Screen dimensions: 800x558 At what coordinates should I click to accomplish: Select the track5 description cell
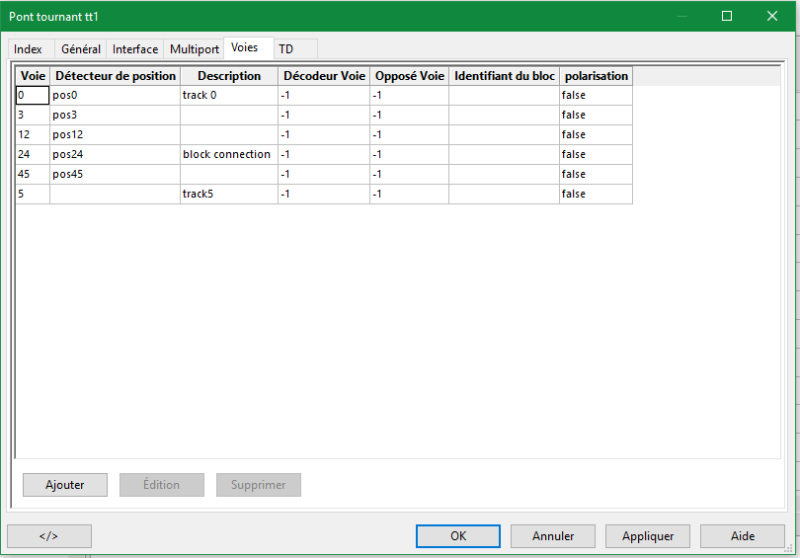tap(228, 194)
